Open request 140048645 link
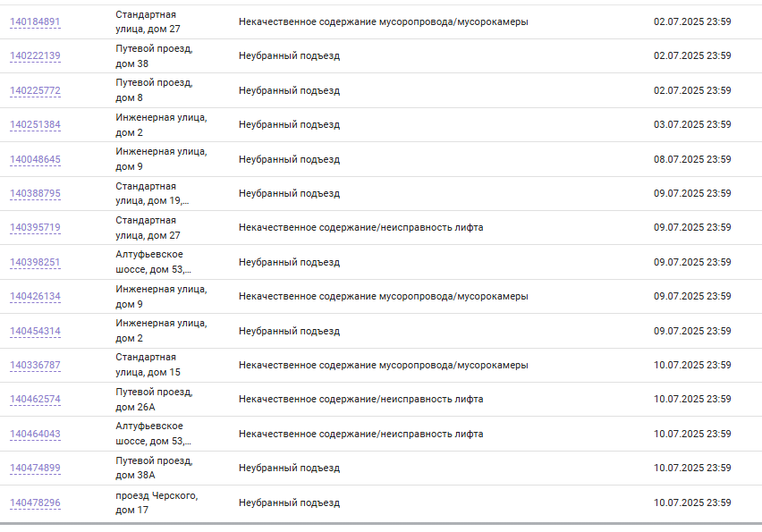Viewport: 762px width, 532px height. click(35, 160)
